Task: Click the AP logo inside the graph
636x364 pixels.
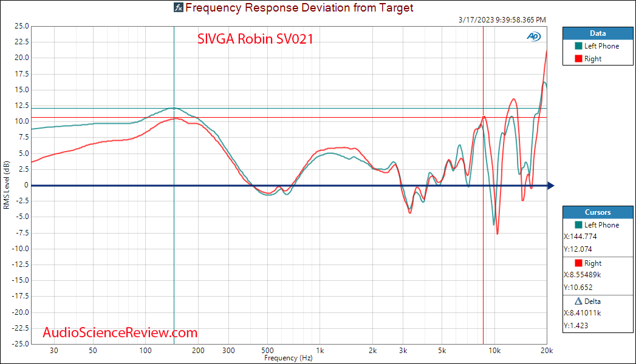Action: (x=534, y=36)
